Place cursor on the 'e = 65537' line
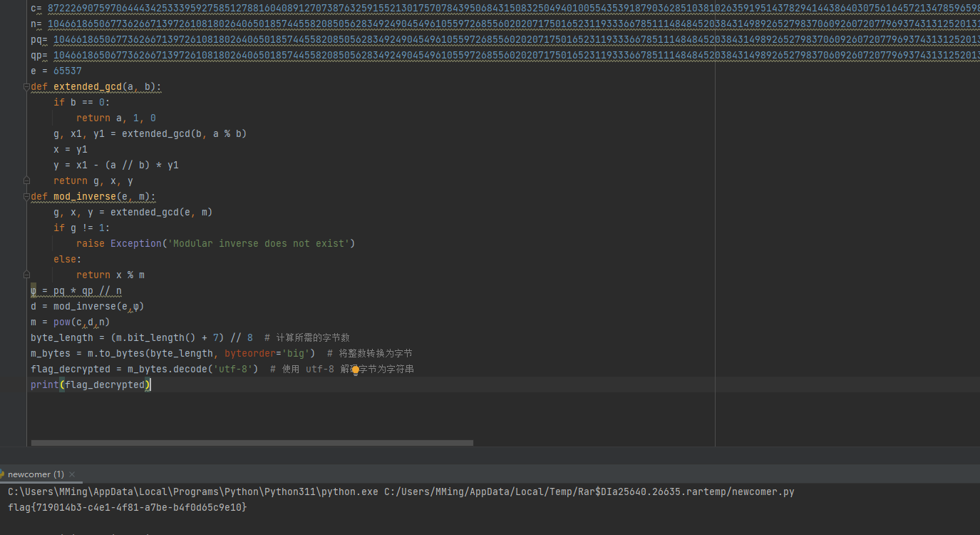The width and height of the screenshot is (980, 535). pyautogui.click(x=56, y=71)
